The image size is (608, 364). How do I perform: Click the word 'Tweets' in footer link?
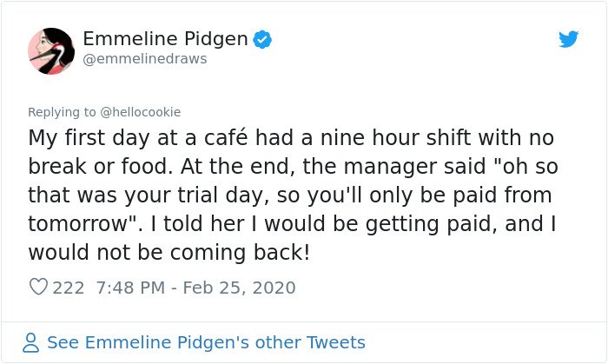pyautogui.click(x=336, y=342)
